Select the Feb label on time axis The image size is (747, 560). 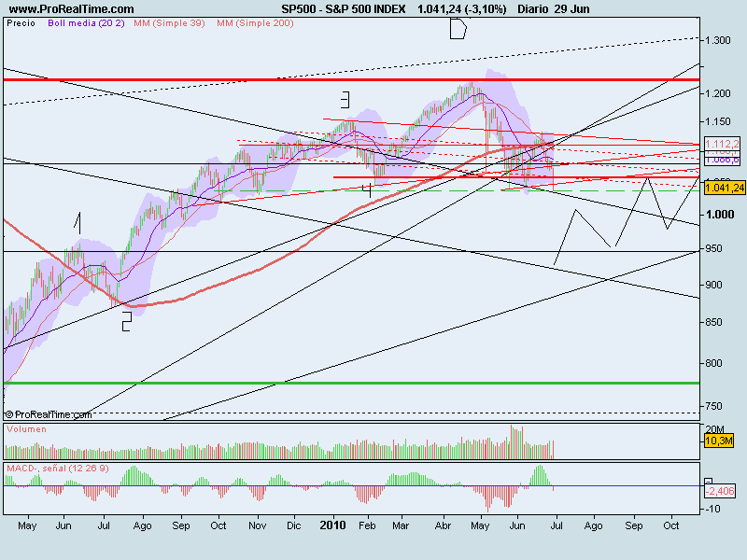tap(367, 525)
